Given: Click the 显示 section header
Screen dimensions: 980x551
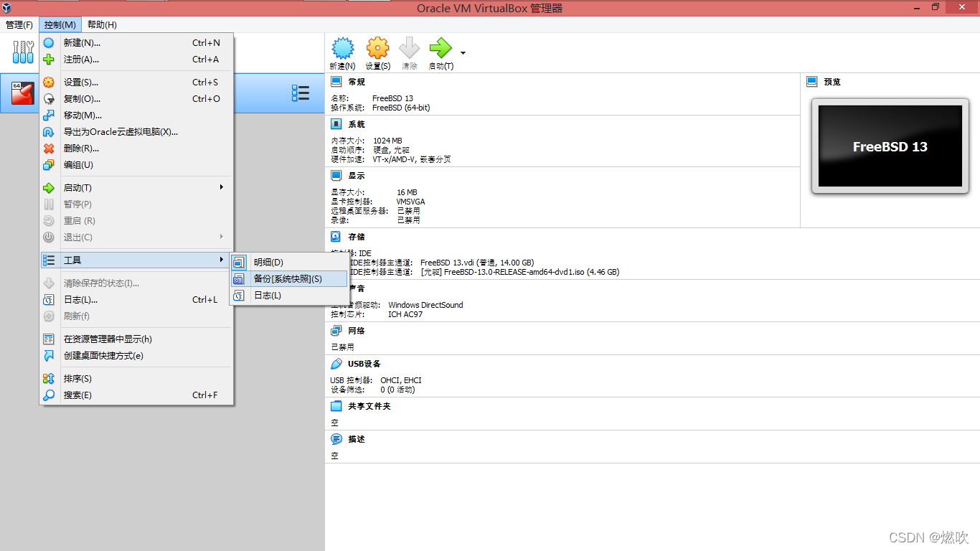Looking at the screenshot, I should click(357, 175).
